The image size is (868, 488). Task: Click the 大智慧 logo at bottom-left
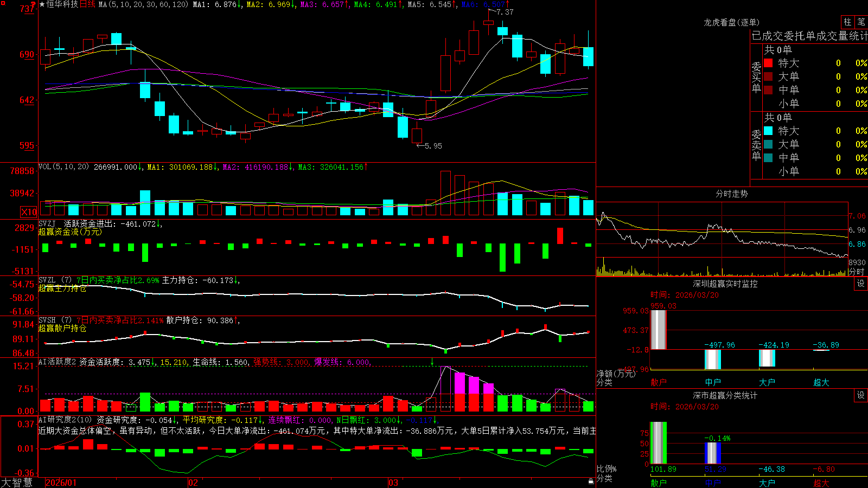tap(17, 482)
